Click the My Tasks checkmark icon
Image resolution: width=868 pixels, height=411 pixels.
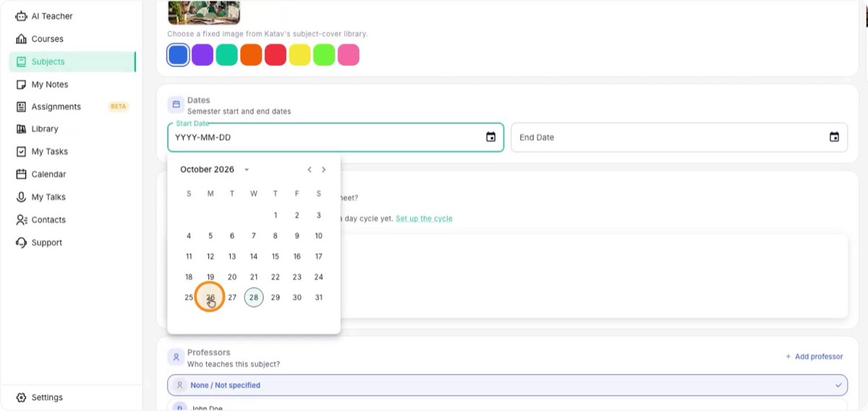(21, 152)
